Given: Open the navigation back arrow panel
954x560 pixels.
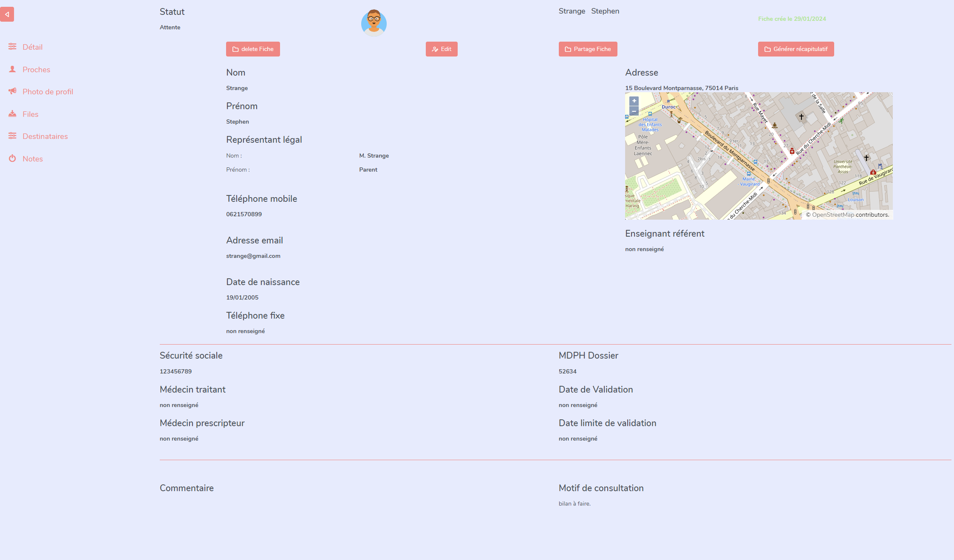Looking at the screenshot, I should [7, 14].
